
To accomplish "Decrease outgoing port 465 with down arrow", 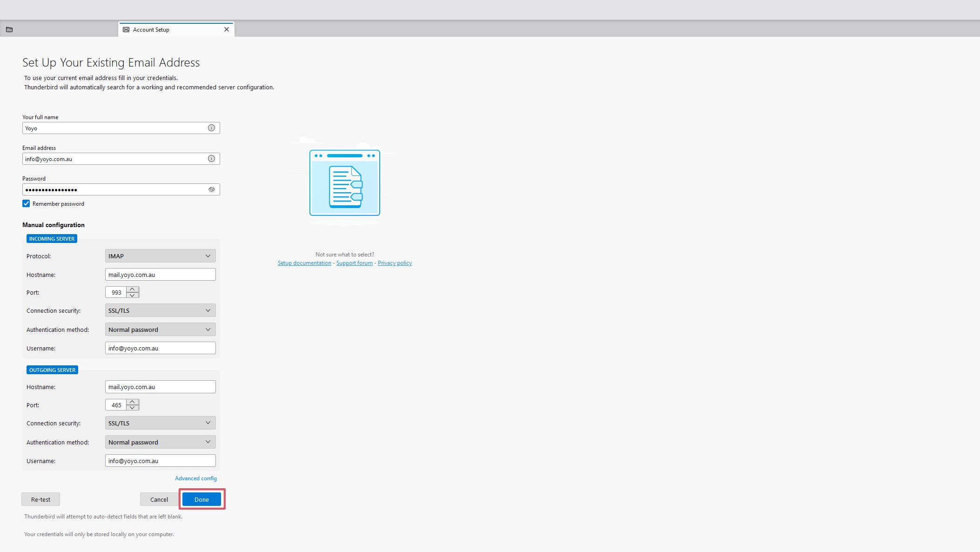I will click(x=133, y=408).
